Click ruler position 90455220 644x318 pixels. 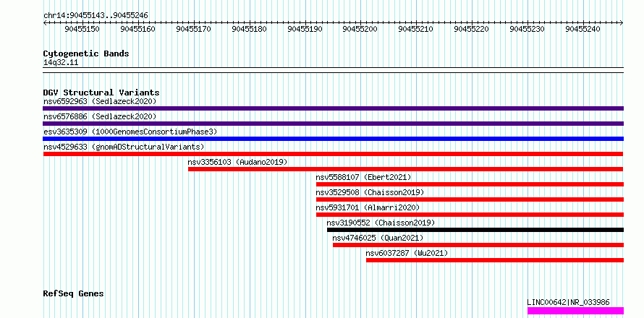click(x=472, y=29)
